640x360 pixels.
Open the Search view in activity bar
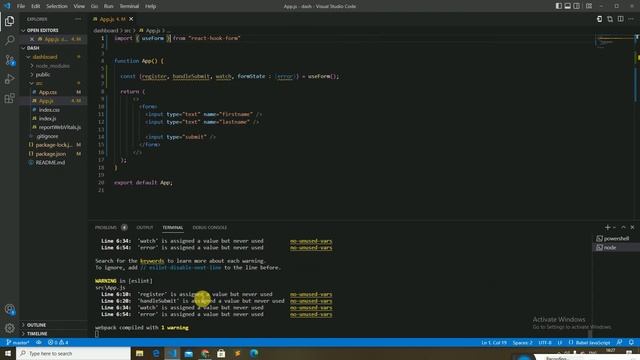click(9, 40)
